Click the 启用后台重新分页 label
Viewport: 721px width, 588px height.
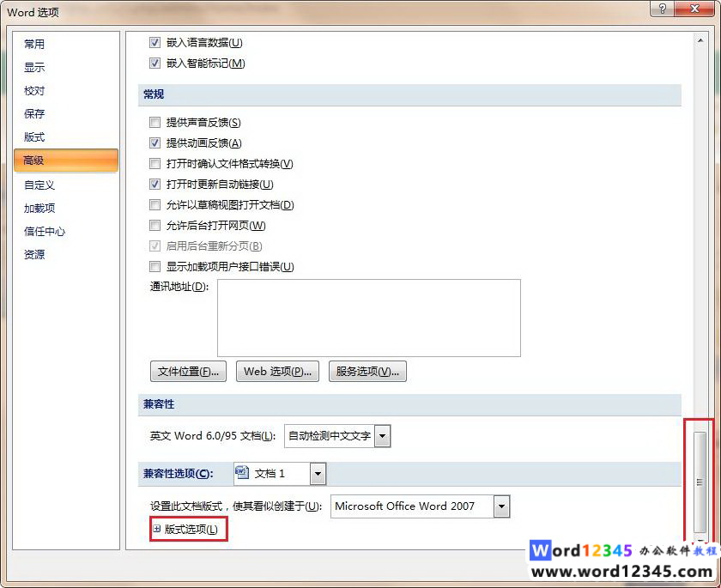coord(215,246)
